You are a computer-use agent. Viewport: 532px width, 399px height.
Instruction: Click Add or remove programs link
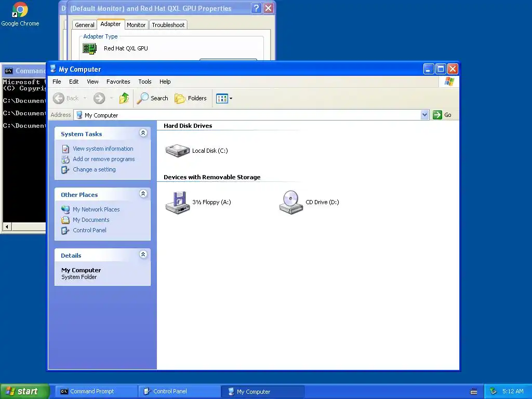coord(103,159)
